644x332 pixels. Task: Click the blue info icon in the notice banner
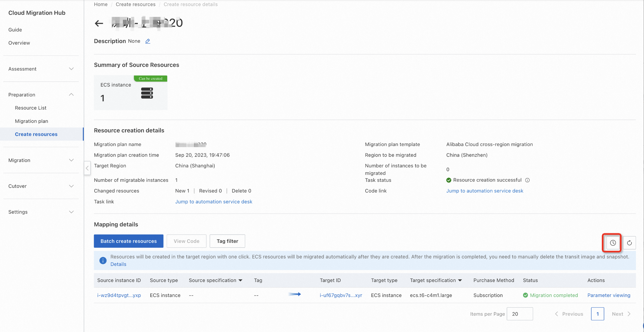(103, 260)
